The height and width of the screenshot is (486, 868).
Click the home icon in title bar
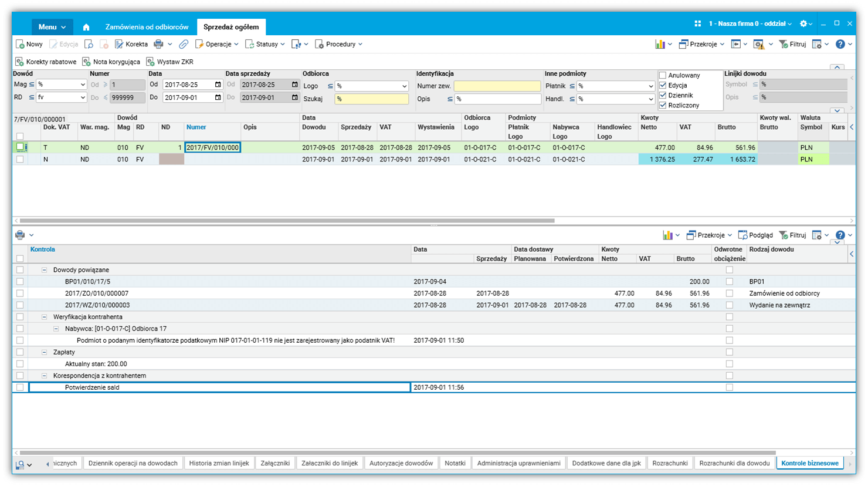click(86, 27)
